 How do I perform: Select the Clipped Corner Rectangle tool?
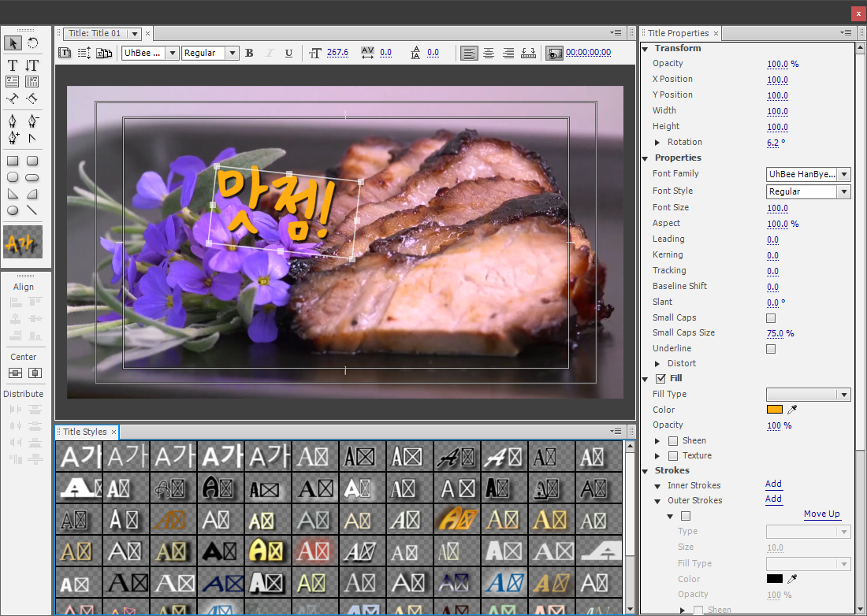pos(13,177)
